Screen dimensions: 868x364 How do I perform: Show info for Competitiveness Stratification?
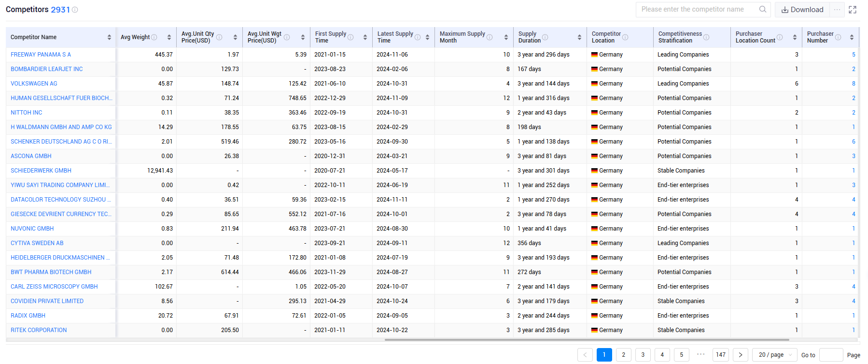(x=706, y=37)
